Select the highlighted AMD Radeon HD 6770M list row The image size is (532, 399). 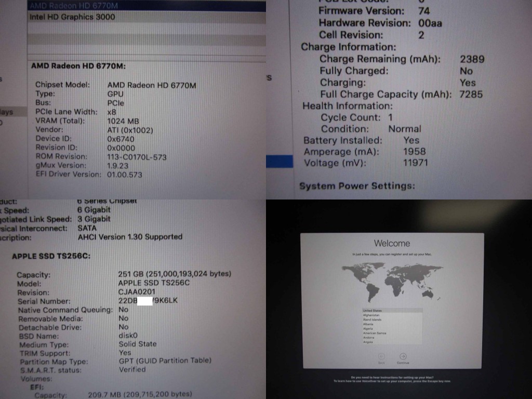click(x=147, y=5)
